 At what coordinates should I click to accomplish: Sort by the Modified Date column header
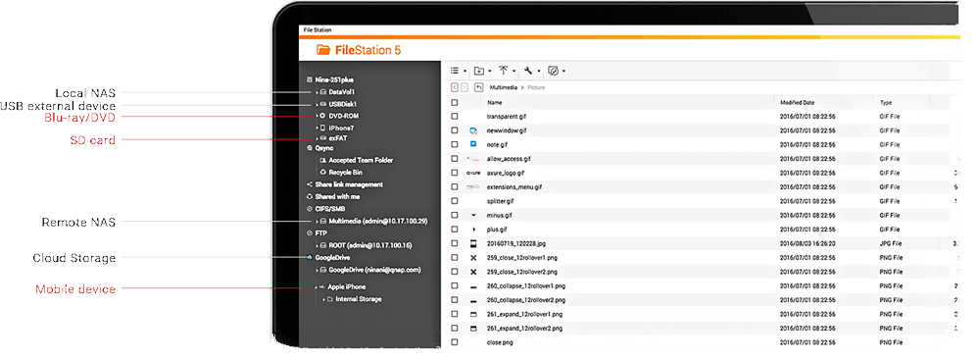point(797,102)
